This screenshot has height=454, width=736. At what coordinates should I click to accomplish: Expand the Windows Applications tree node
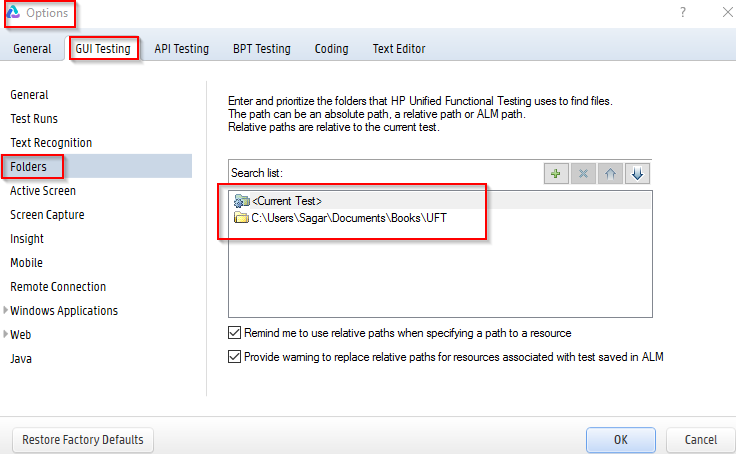coord(6,311)
